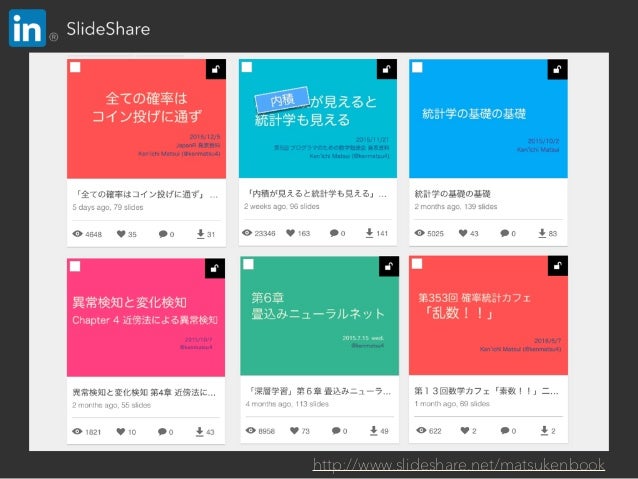Screen dimensions: 638x479
Task: Select checkbox on 第6章 畳込みニューラルネット card
Action: point(248,265)
